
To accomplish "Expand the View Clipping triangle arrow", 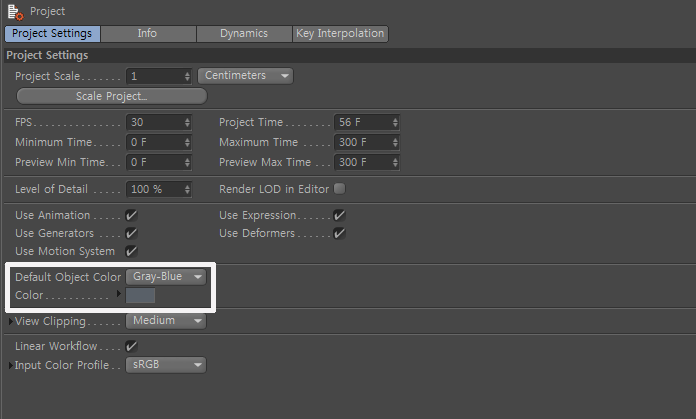I will point(11,321).
